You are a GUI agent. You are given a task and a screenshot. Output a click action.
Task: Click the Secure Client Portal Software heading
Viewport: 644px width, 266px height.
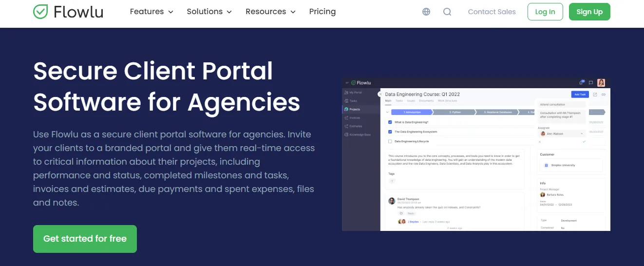pos(167,87)
